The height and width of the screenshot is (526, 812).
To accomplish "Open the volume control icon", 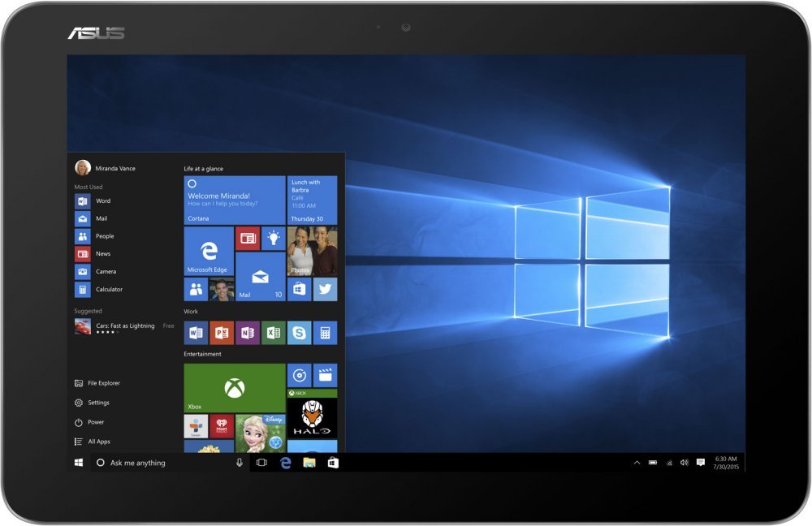I will coord(684,463).
